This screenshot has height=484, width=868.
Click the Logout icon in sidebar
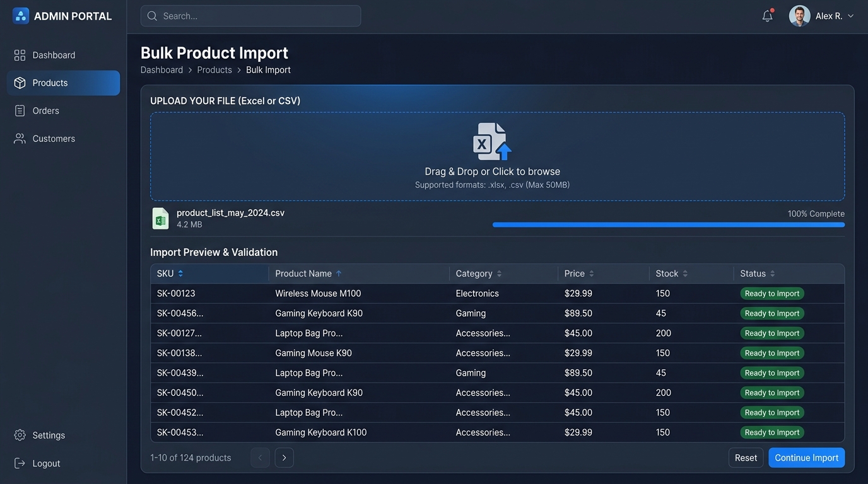pos(20,463)
